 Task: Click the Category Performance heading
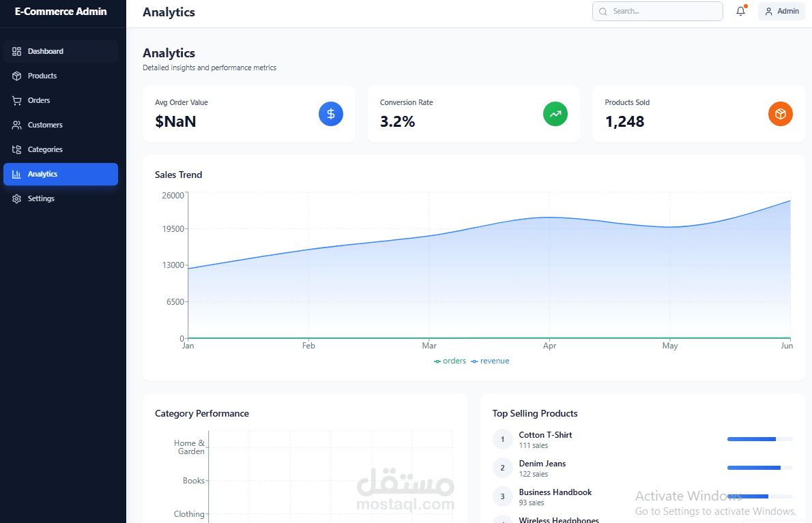tap(202, 413)
